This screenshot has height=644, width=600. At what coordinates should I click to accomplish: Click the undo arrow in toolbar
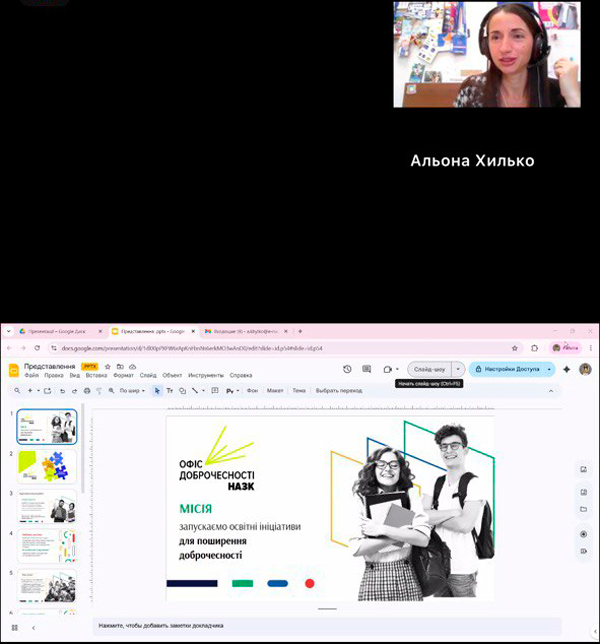click(62, 391)
